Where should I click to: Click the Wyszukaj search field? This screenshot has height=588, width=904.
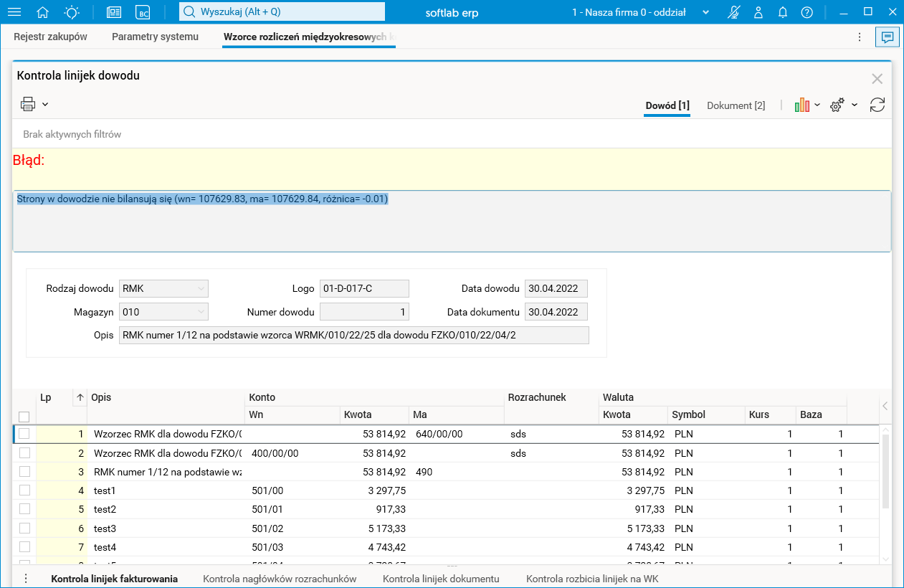click(282, 12)
